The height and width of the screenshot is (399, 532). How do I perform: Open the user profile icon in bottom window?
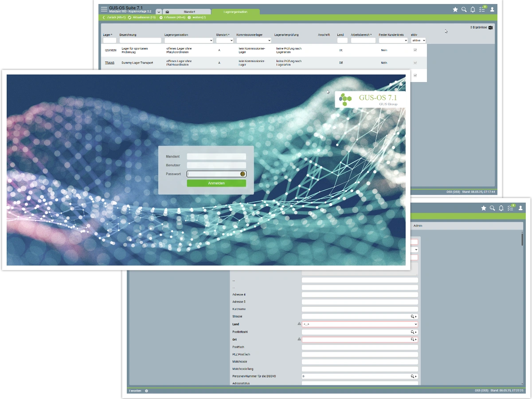[520, 208]
